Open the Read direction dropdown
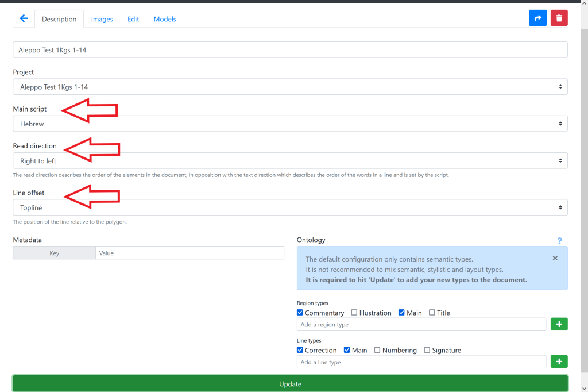Image resolution: width=588 pixels, height=392 pixels. point(290,161)
